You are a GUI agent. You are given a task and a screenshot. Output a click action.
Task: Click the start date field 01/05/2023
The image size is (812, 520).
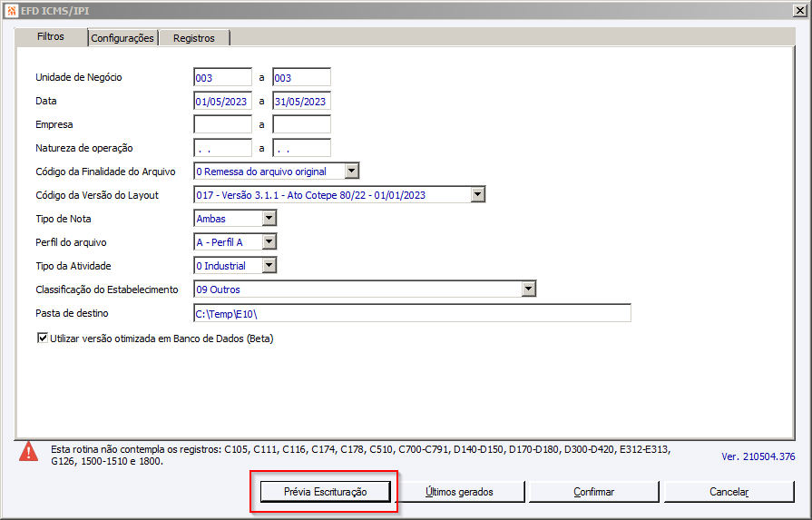click(222, 101)
